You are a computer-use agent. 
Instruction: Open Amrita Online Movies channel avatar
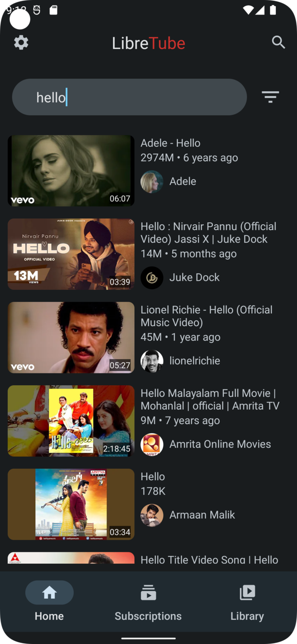tap(152, 444)
